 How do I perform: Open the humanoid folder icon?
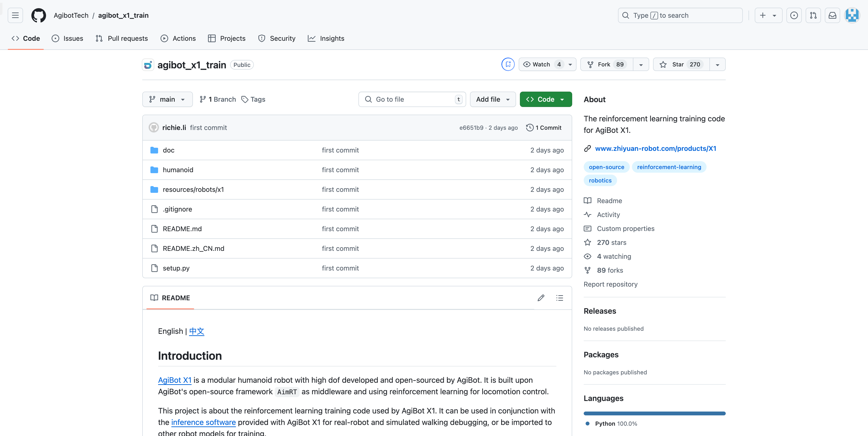point(154,170)
